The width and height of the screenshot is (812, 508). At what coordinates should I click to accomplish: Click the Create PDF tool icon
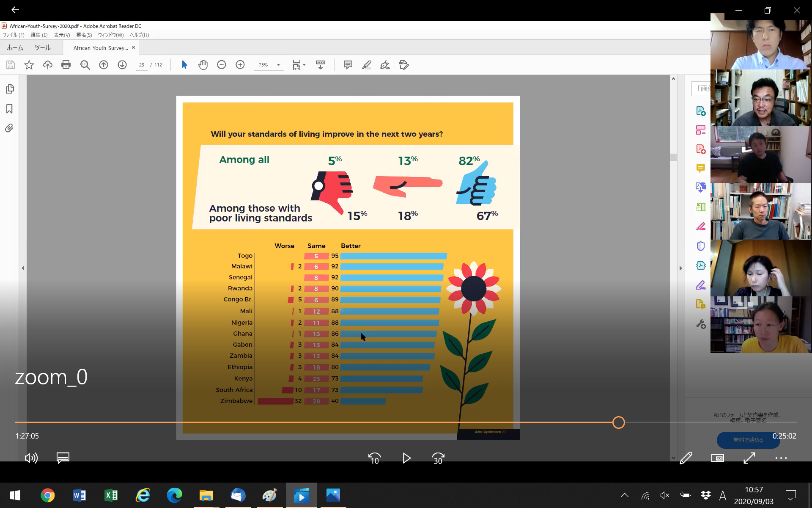pos(701,149)
